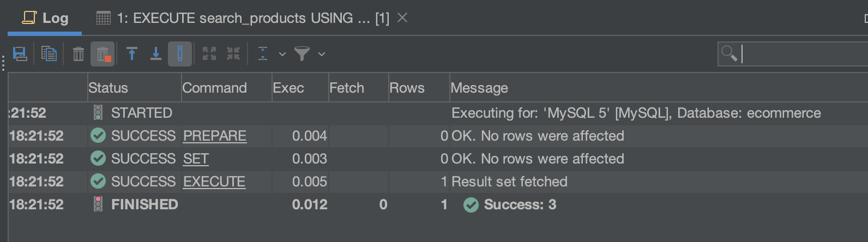Clear the log with trash icon
The height and width of the screenshot is (242, 868).
coord(79,54)
